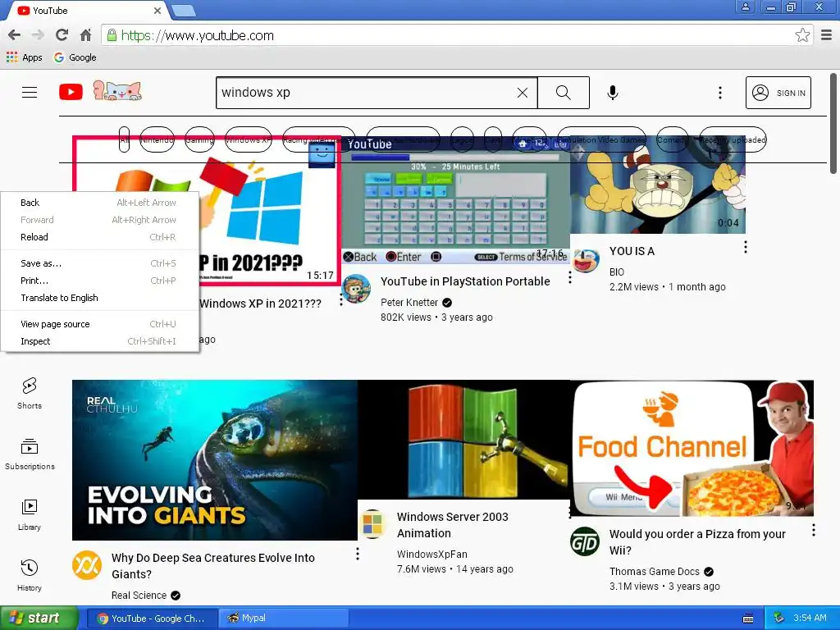The height and width of the screenshot is (630, 840).
Task: Open the Cuphead YOU IS A thumbnail
Action: (657, 185)
